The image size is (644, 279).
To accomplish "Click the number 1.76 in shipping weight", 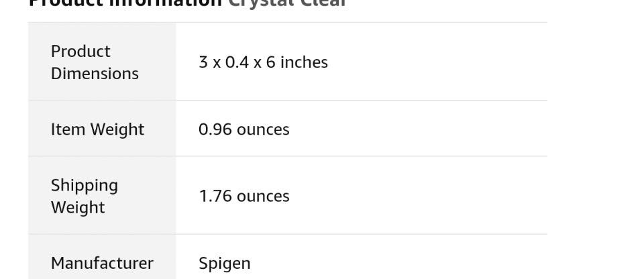I will (x=215, y=197).
